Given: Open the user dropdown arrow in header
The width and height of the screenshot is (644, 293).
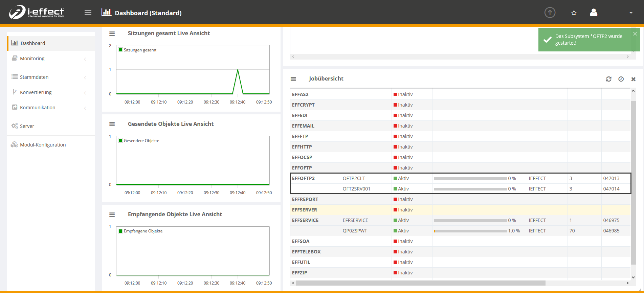Looking at the screenshot, I should point(631,13).
